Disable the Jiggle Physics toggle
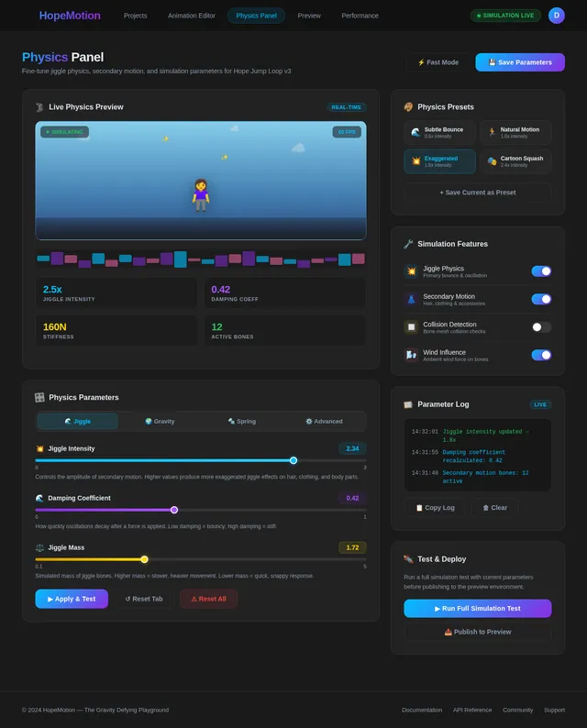587x728 pixels. coord(541,271)
